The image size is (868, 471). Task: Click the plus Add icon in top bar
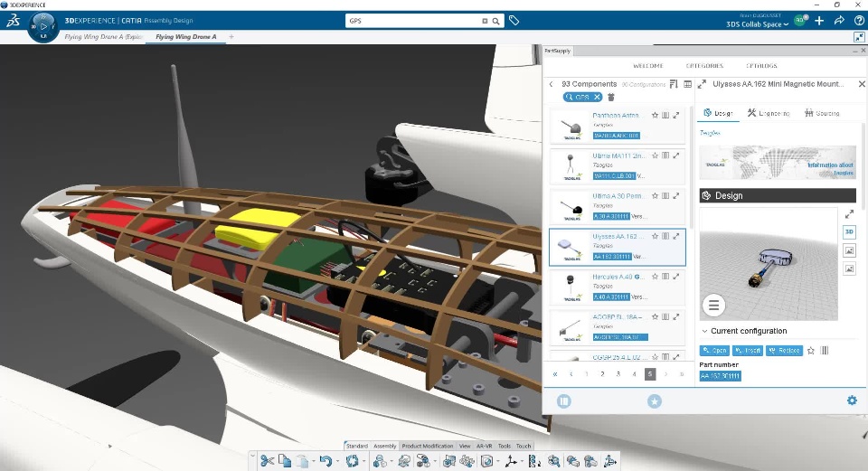819,21
